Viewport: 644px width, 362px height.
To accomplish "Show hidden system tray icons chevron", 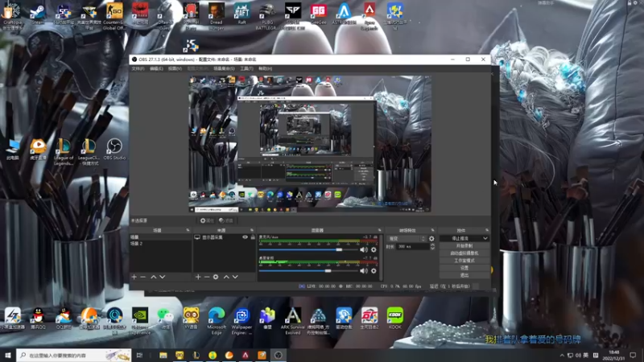I will click(x=562, y=355).
